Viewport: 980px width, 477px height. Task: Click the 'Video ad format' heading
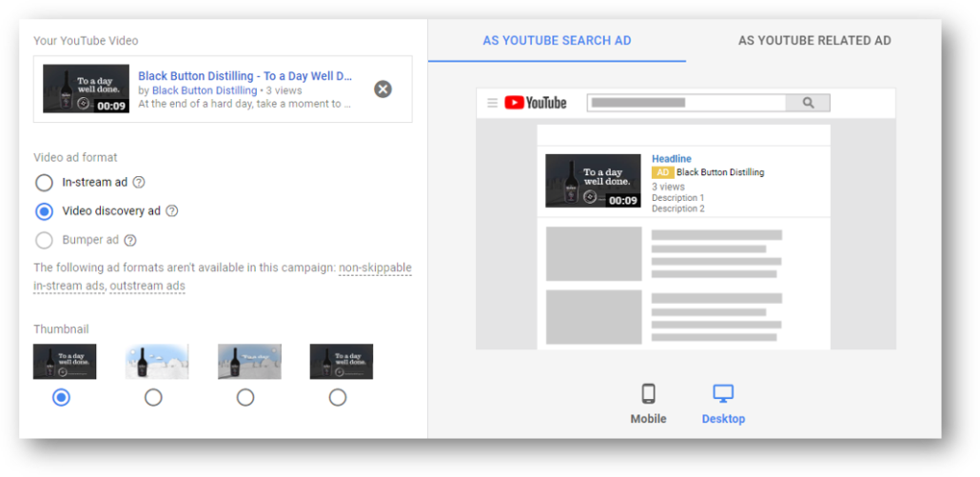click(x=75, y=157)
